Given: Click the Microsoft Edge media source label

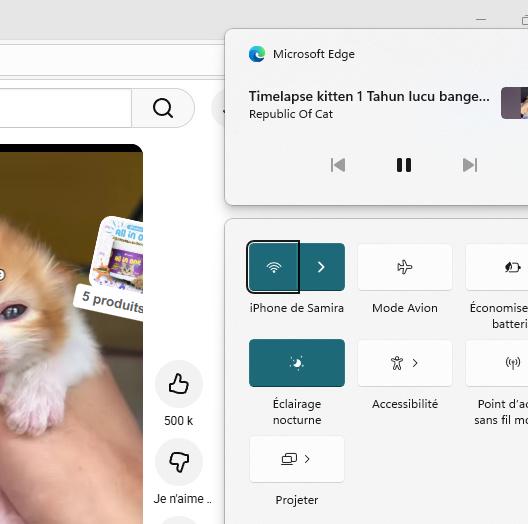Looking at the screenshot, I should point(314,54).
